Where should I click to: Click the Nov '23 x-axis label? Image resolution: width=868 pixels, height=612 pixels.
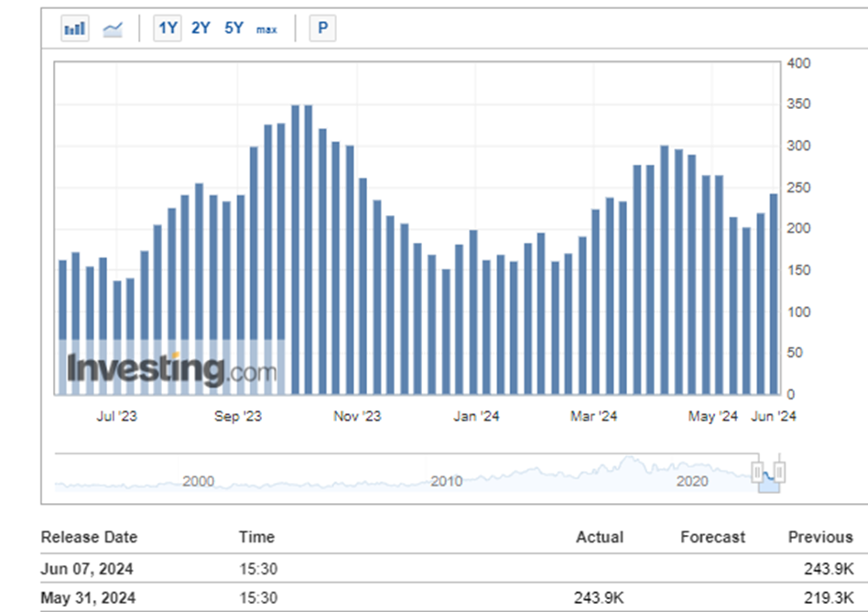[357, 416]
